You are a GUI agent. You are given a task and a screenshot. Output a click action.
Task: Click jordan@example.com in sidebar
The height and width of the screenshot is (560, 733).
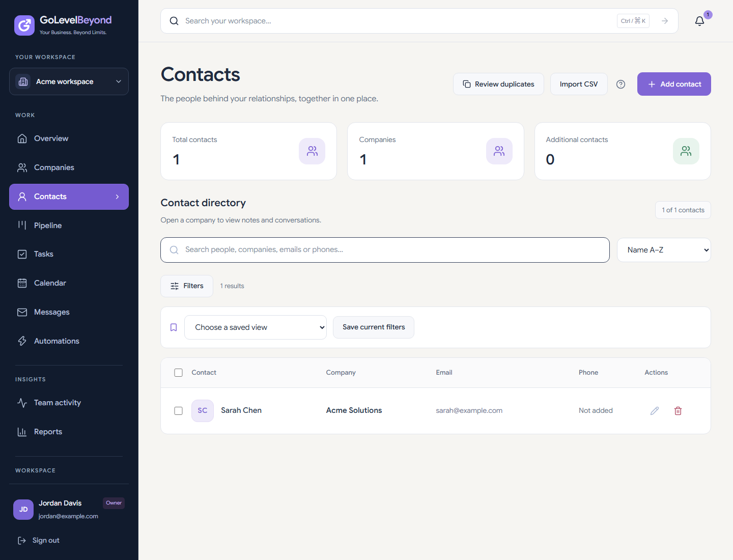(x=68, y=516)
